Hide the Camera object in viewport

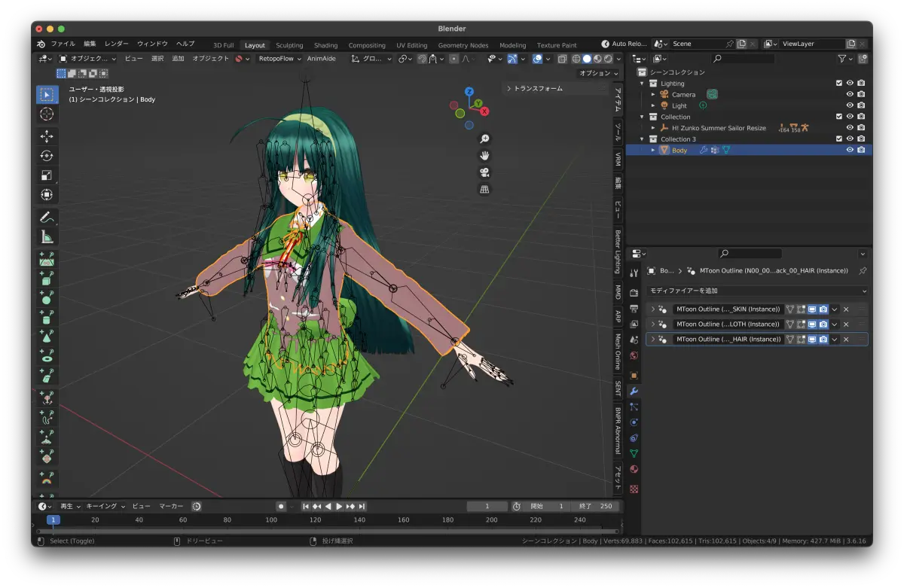[x=850, y=94]
